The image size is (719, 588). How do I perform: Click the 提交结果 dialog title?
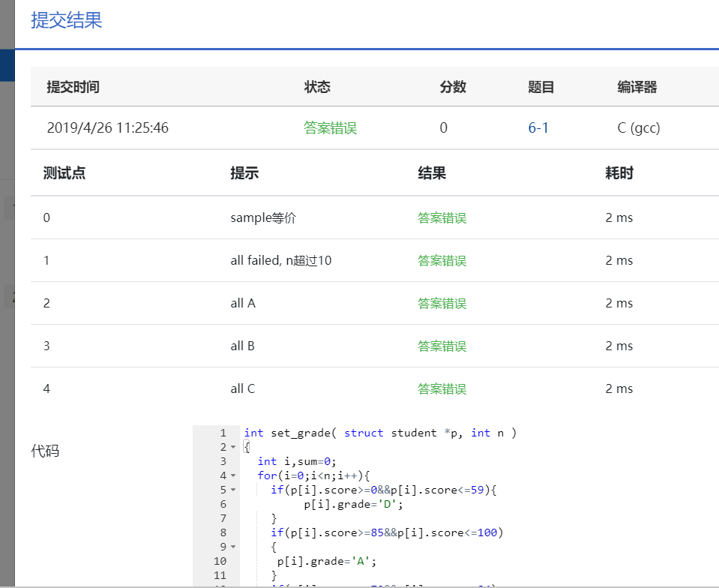(x=67, y=20)
